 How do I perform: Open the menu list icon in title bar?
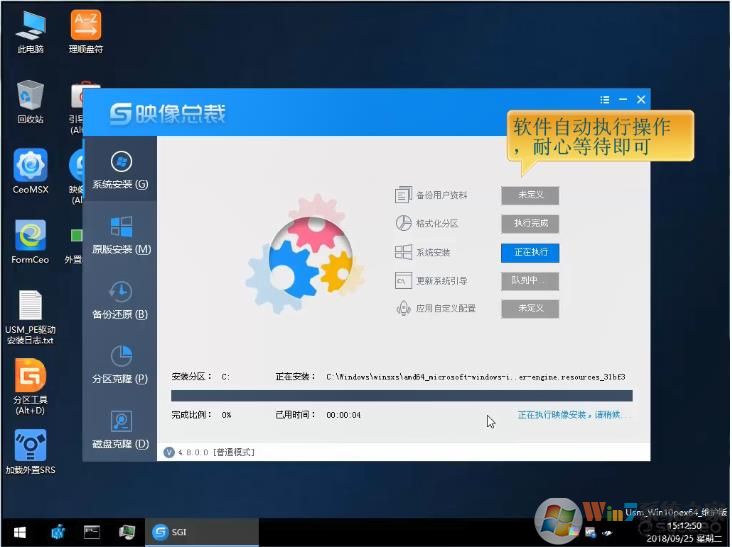pos(604,100)
